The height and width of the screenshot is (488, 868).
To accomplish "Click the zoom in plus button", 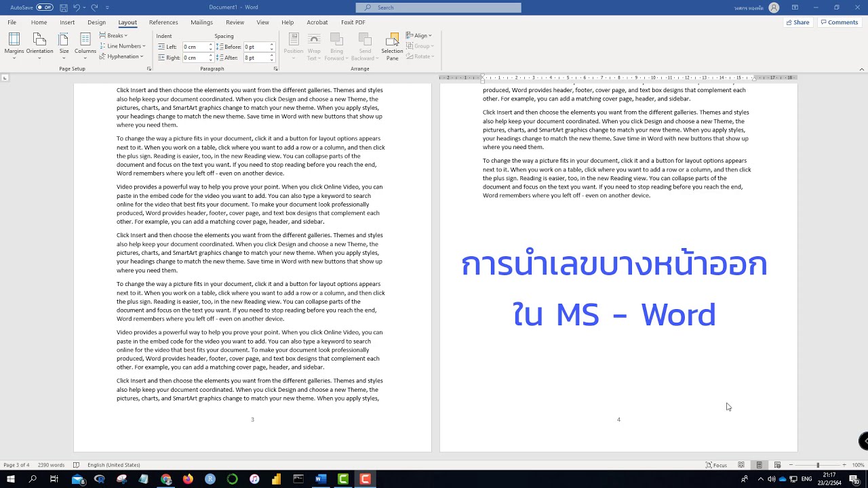I will point(844,465).
